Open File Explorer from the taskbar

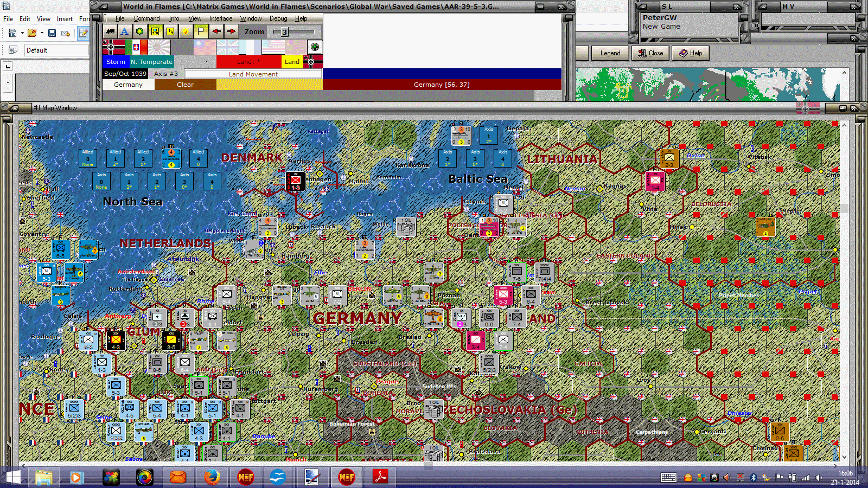click(44, 477)
